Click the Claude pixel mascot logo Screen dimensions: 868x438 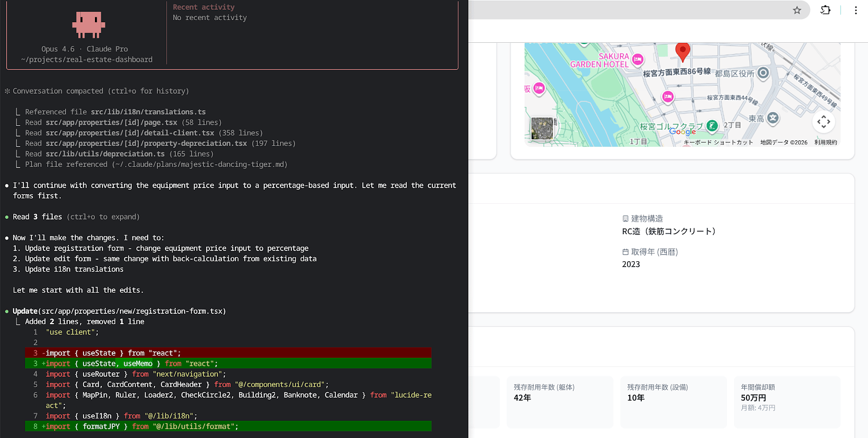(88, 25)
